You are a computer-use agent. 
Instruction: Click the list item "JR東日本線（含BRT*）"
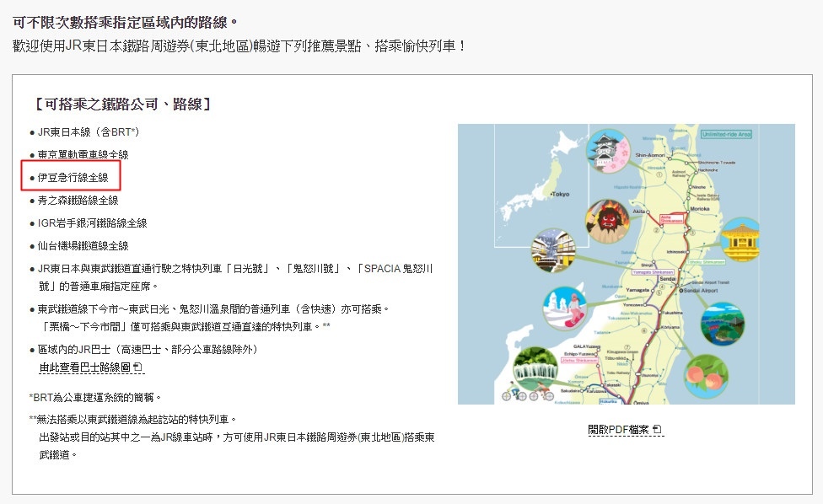pos(89,132)
